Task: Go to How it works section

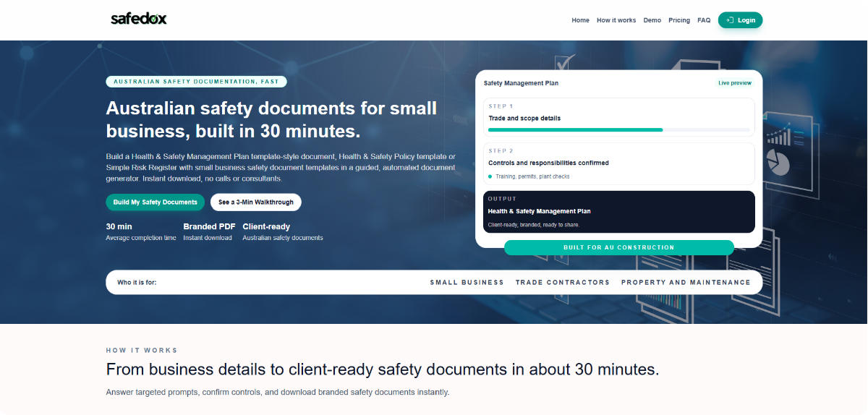Action: pyautogui.click(x=616, y=20)
